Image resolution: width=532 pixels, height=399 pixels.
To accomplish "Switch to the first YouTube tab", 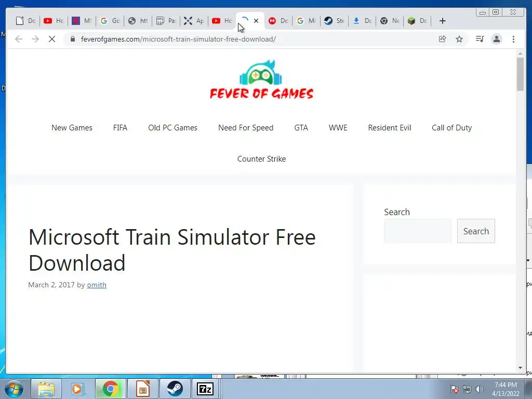I will pyautogui.click(x=54, y=21).
